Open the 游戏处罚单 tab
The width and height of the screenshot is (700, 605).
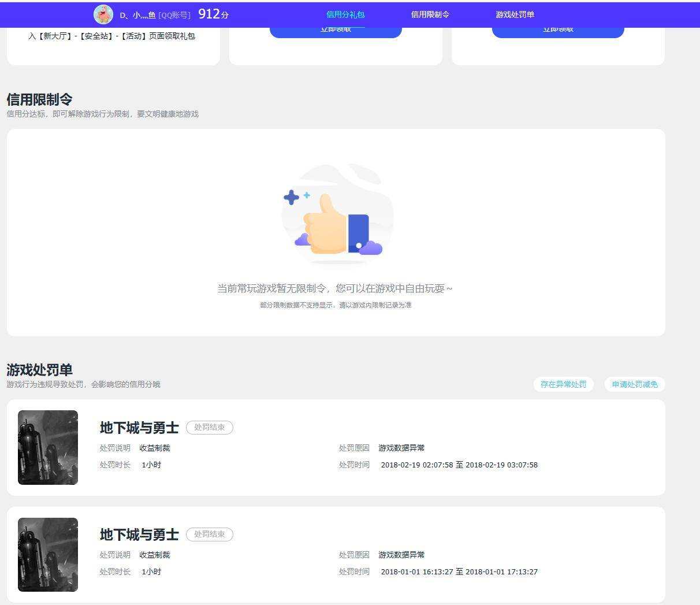coord(515,14)
